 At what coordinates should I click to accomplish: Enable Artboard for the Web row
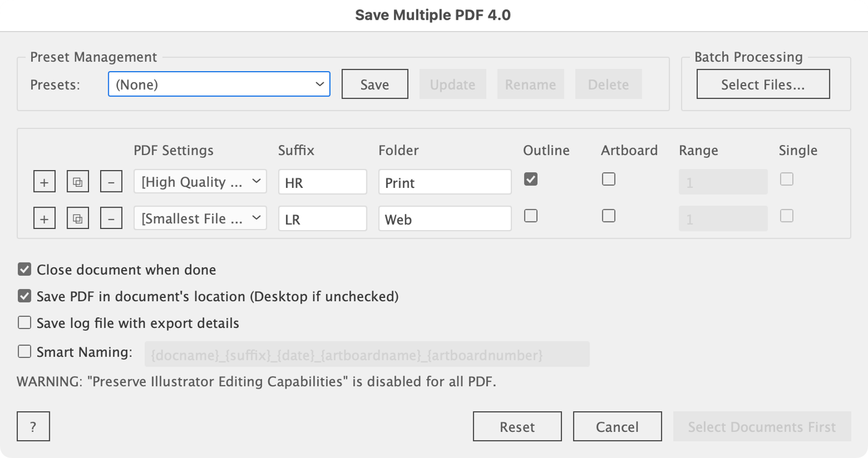(608, 216)
